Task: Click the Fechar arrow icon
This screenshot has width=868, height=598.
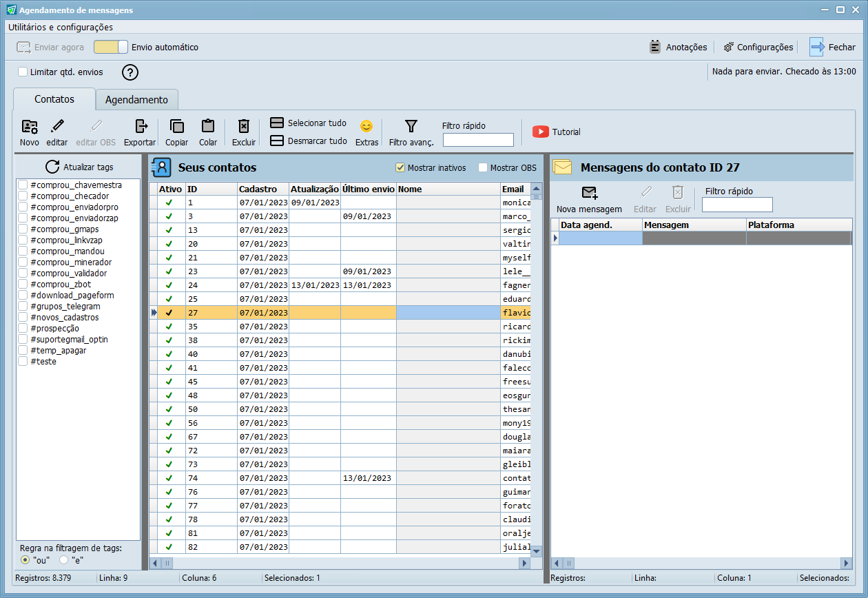Action: click(817, 47)
